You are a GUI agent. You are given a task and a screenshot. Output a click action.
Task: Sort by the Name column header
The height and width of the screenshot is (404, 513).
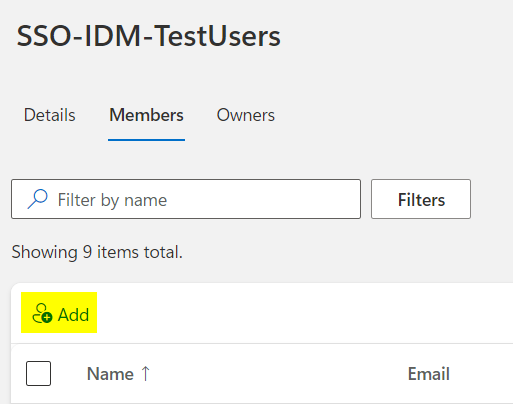(110, 374)
